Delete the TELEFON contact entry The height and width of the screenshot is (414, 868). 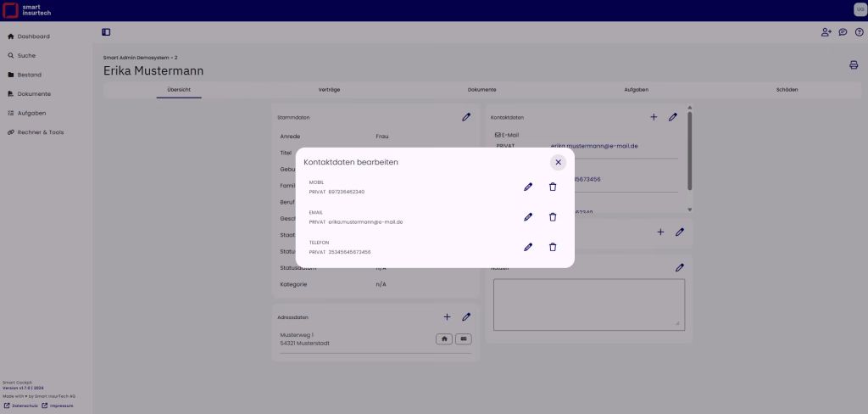[553, 247]
